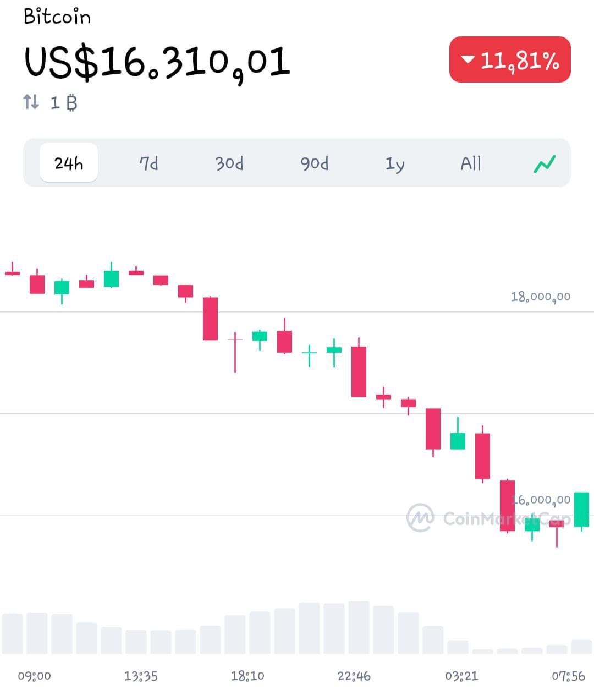Screen dimensions: 594x700
Task: Switch to line chart view icon
Action: [x=544, y=163]
